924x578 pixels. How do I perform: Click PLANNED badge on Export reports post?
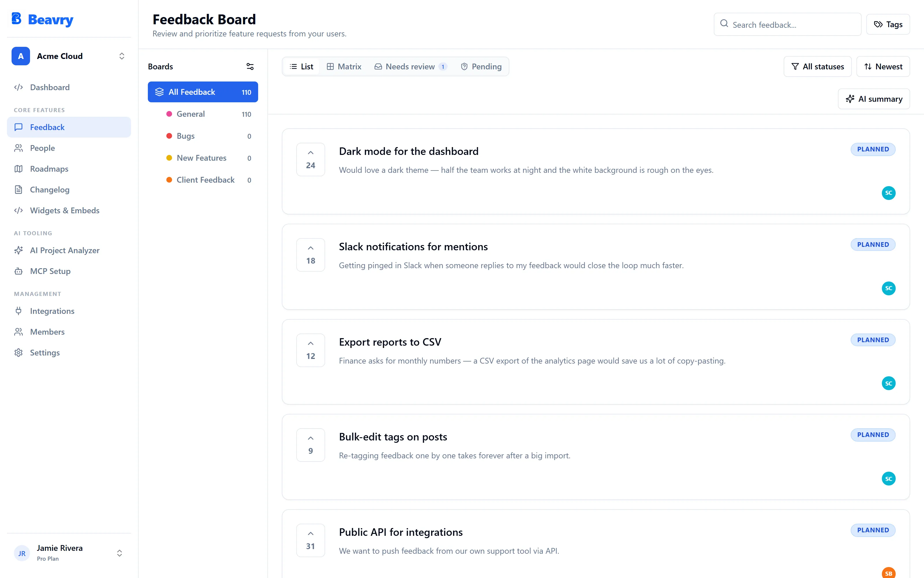click(873, 340)
